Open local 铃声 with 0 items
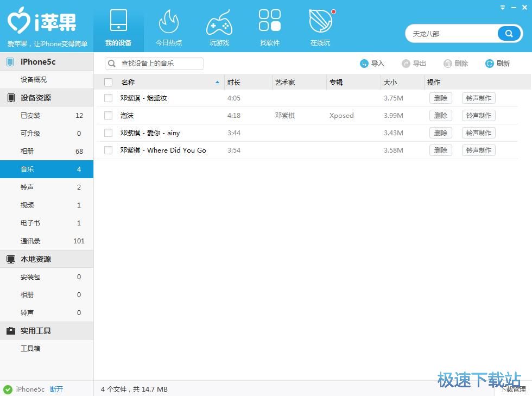This screenshot has width=532, height=396. point(47,313)
